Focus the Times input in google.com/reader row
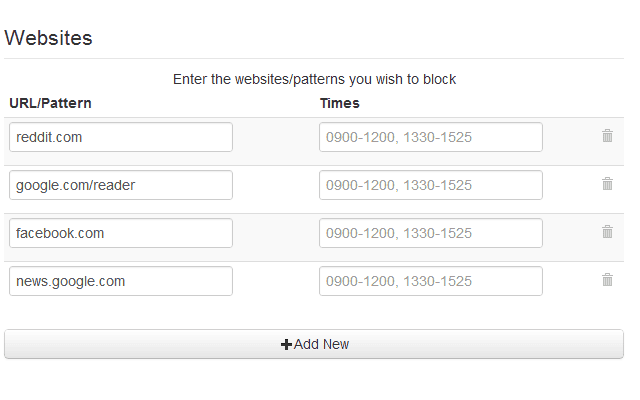Viewport: 640px width, 400px height. [431, 185]
